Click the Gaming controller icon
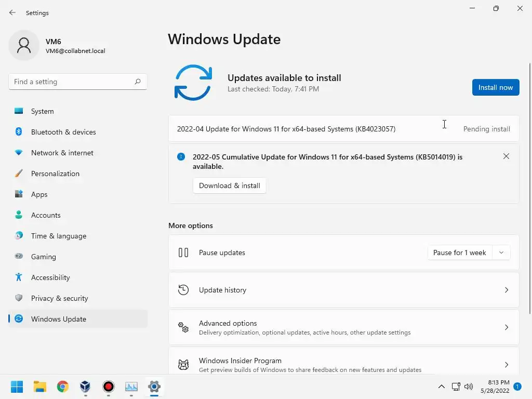This screenshot has width=532, height=399. click(x=19, y=256)
